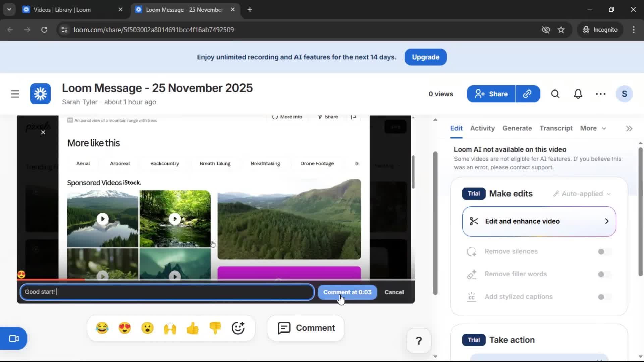Image resolution: width=644 pixels, height=362 pixels.
Task: Open the Auto-applied dropdown
Action: [582, 194]
